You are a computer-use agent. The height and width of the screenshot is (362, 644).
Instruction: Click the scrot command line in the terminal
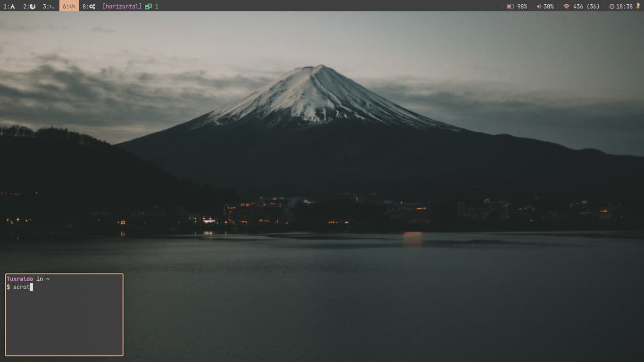point(20,287)
